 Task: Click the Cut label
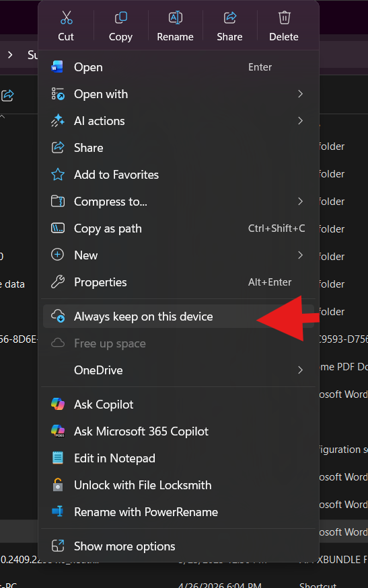click(x=66, y=37)
